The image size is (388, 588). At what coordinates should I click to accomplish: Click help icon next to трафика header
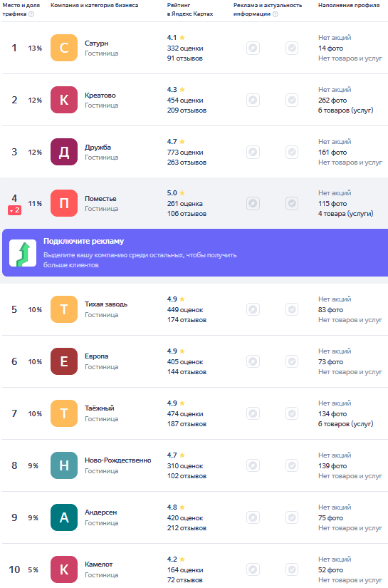[31, 14]
